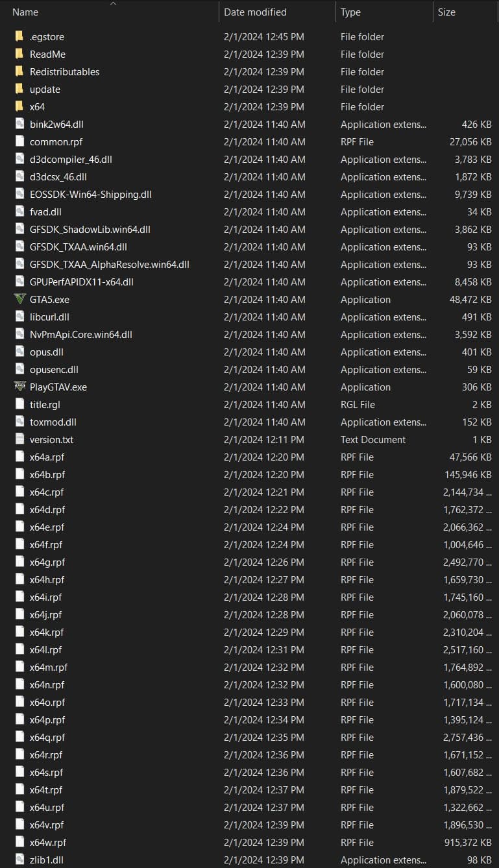Select the x64c.rpf file name
This screenshot has height=868, width=499.
[x=47, y=492]
